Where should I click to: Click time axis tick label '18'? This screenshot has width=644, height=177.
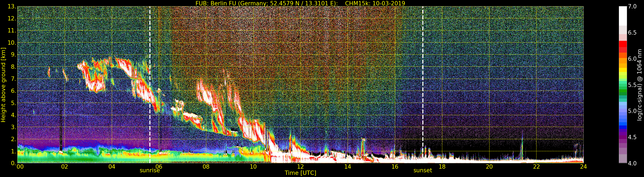point(442,167)
